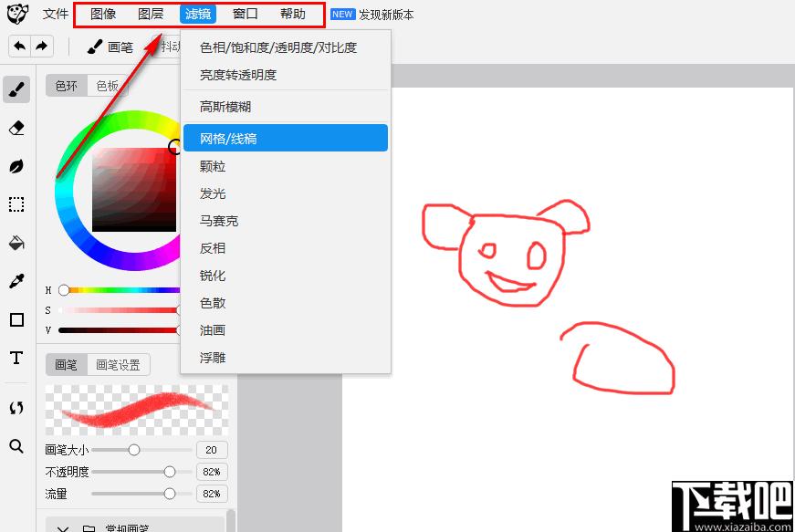
Task: Select the rectangular marquee selection tool
Action: (16, 204)
